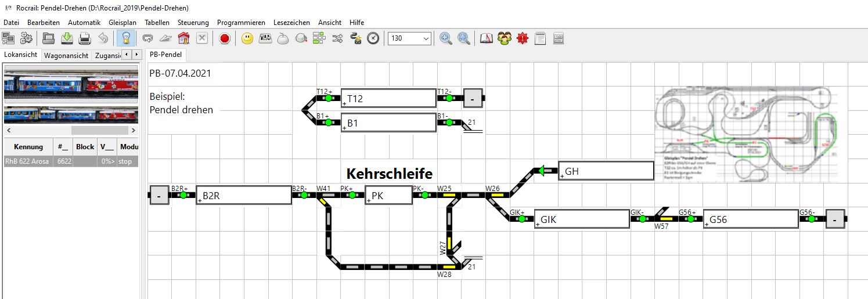Select the T12 block on the track plan

click(x=388, y=99)
